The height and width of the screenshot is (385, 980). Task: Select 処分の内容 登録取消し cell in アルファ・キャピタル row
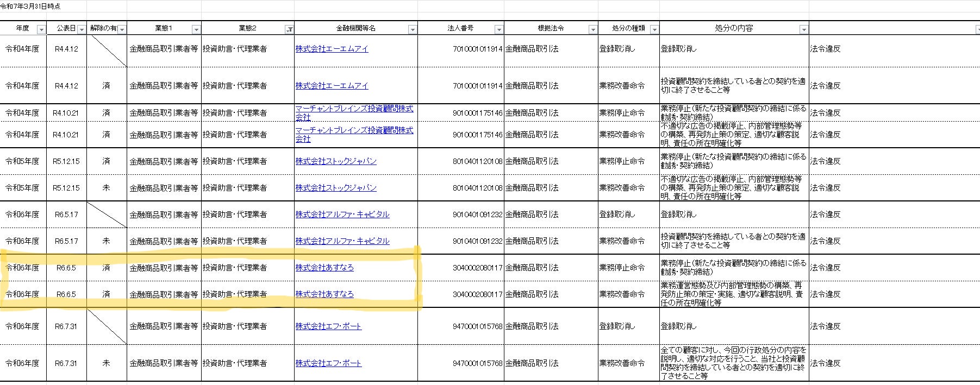click(x=734, y=214)
